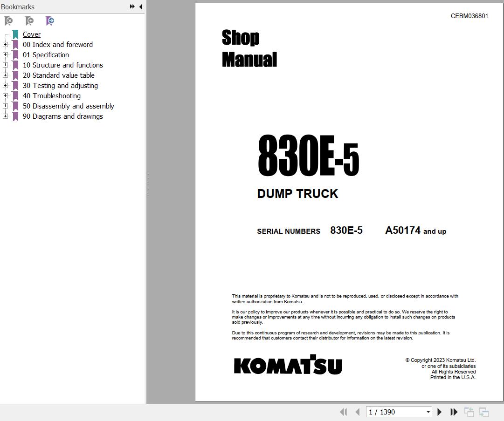Click the add bookmark icon
The width and height of the screenshot is (504, 421).
coord(29,21)
